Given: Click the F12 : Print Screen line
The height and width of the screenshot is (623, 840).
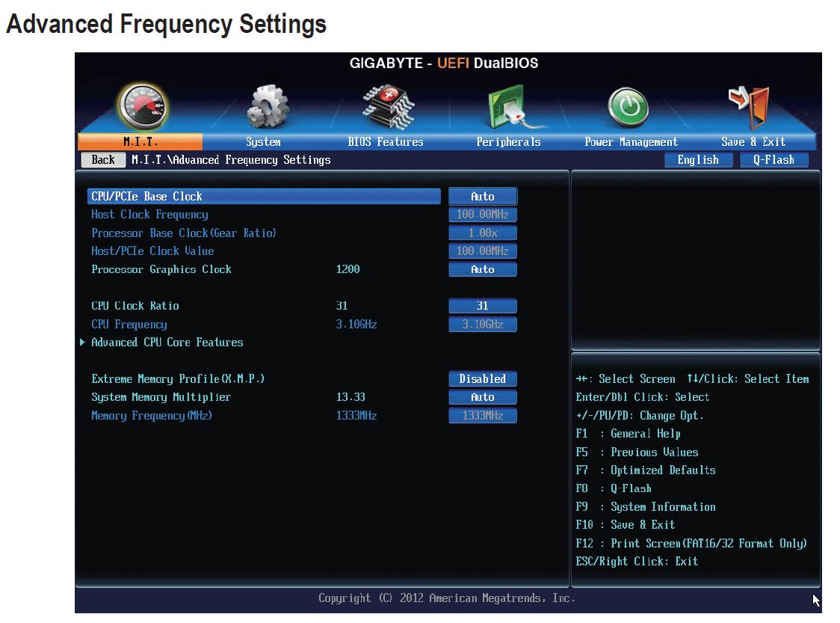Looking at the screenshot, I should [x=691, y=544].
